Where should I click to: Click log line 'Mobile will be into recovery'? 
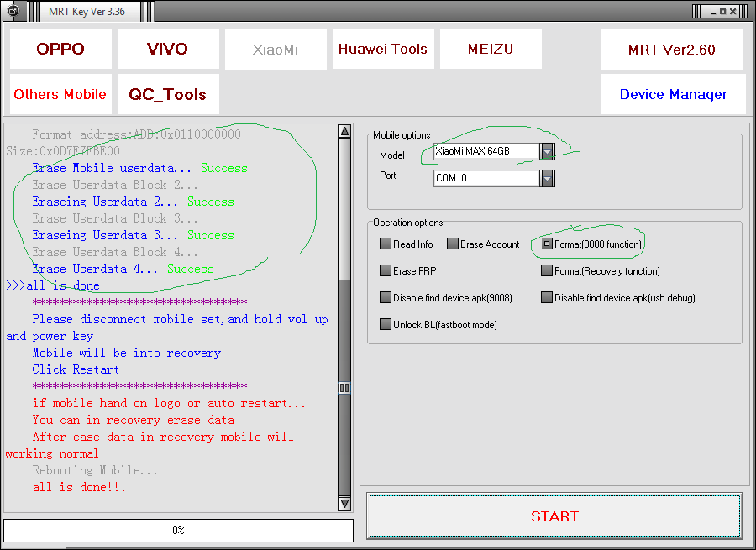[x=126, y=353]
